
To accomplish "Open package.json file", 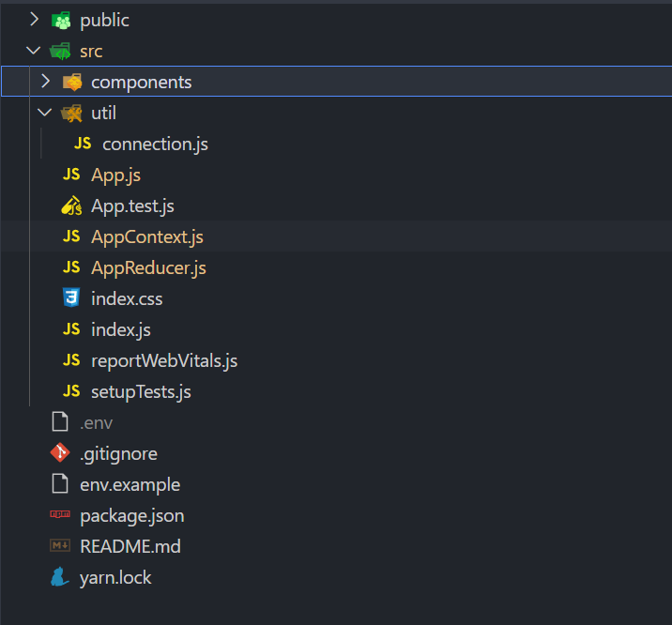I will pos(132,516).
